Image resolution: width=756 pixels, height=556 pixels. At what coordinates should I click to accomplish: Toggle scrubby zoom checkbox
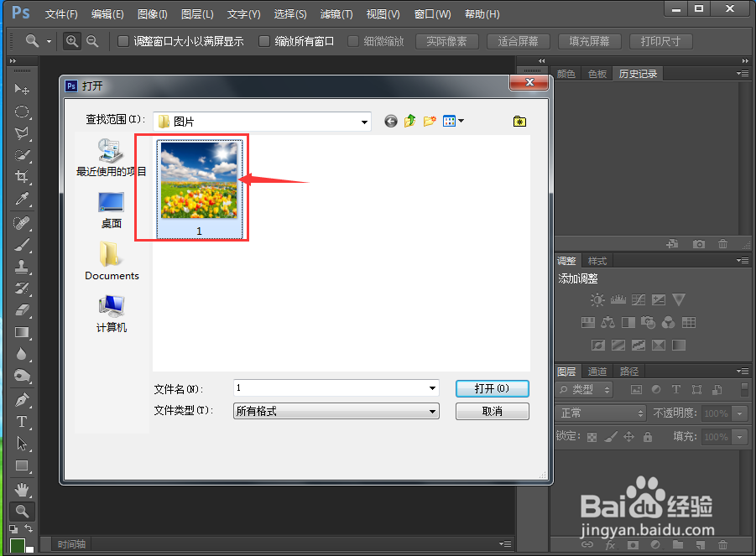(x=353, y=41)
